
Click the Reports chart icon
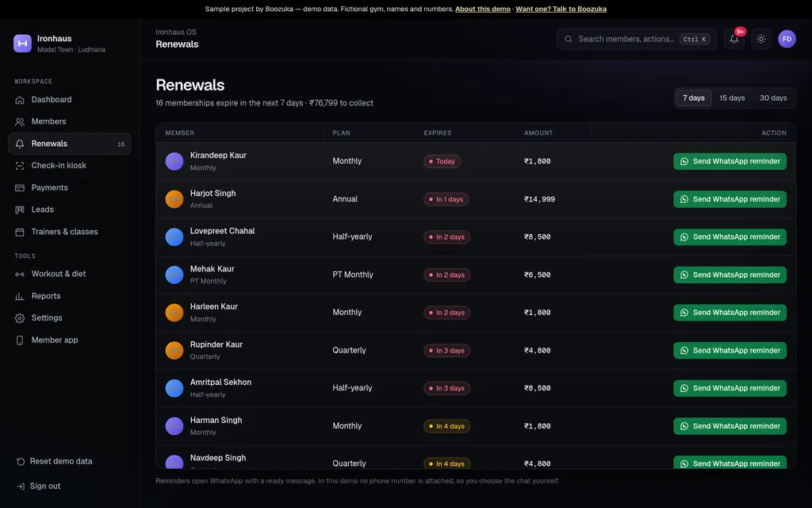[x=20, y=296]
